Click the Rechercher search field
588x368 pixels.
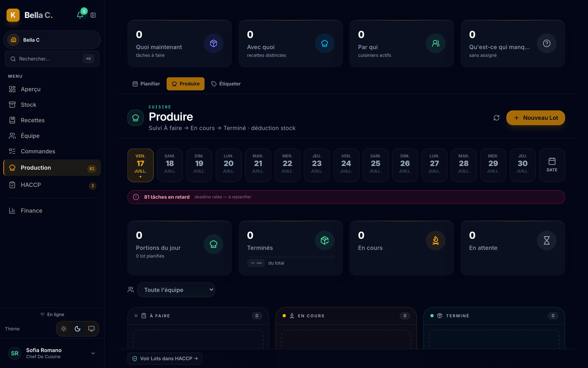52,59
